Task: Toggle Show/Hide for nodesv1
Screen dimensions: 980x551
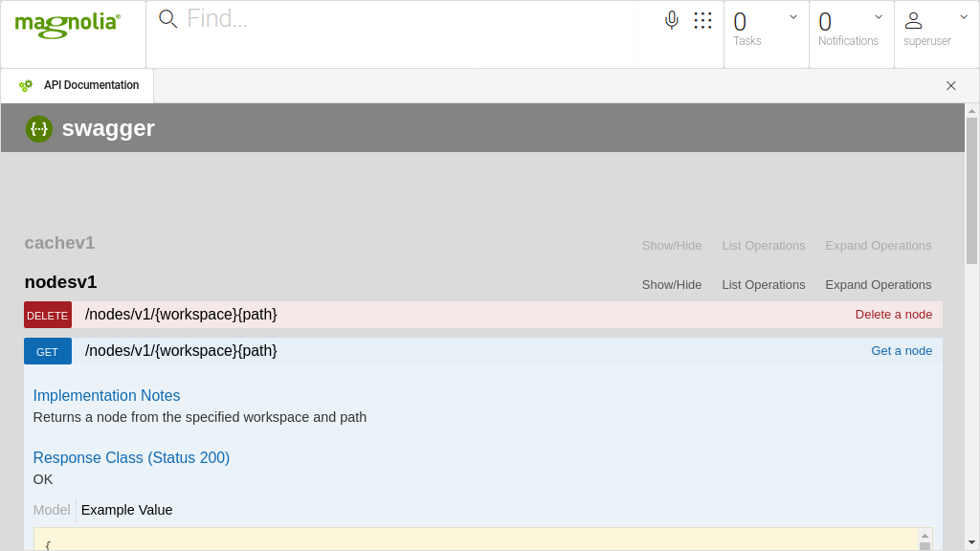Action: (x=671, y=285)
